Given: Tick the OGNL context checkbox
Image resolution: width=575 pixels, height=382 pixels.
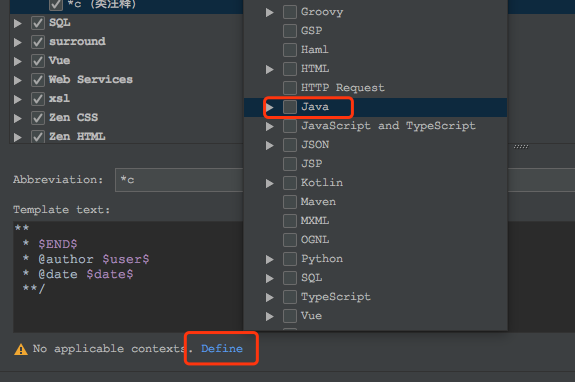Looking at the screenshot, I should click(290, 240).
